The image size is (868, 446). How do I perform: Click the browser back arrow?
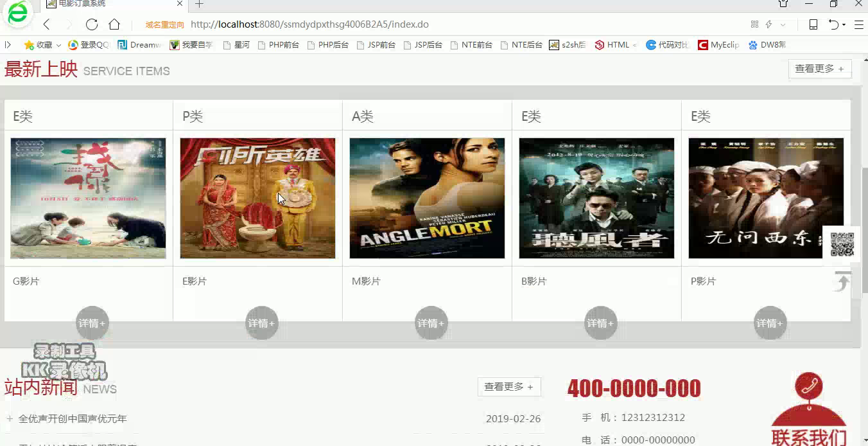click(46, 24)
